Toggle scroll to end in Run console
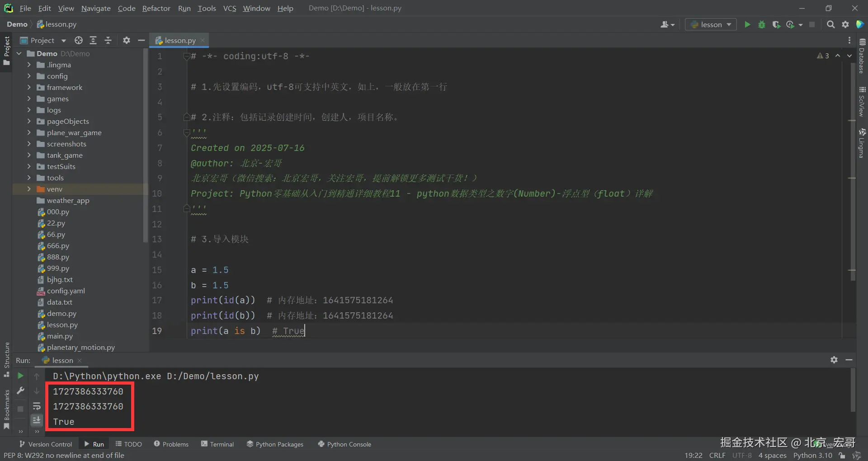The width and height of the screenshot is (868, 461). click(37, 420)
